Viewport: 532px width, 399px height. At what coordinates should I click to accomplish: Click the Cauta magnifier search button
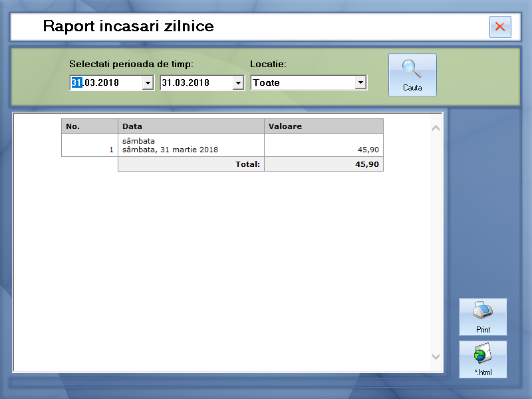412,74
